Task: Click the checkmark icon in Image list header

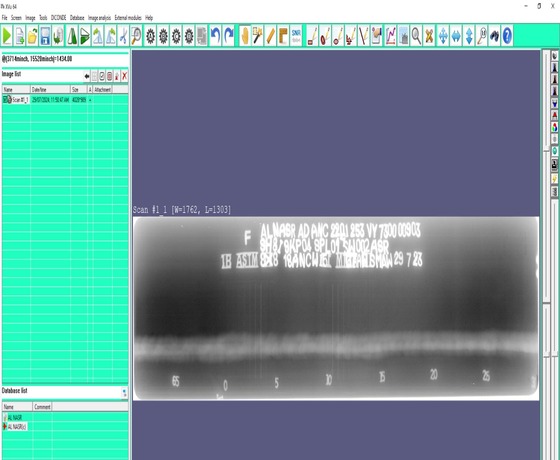Action: tap(102, 76)
